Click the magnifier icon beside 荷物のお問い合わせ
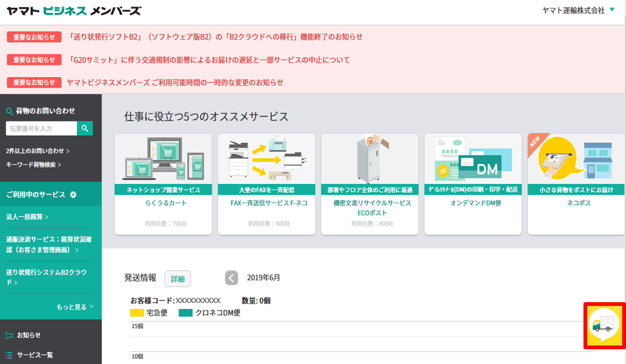The height and width of the screenshot is (364, 626). (9, 112)
